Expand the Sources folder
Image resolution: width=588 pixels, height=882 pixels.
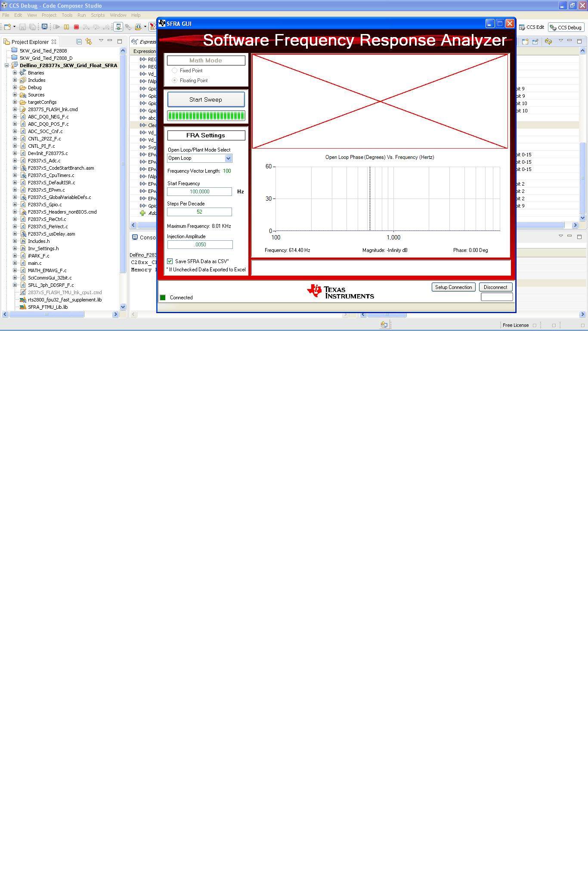click(15, 95)
